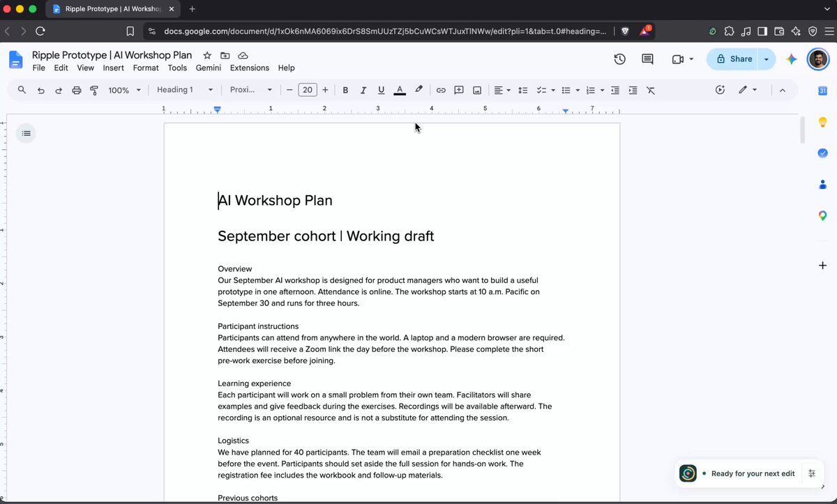Viewport: 837px width, 504px height.
Task: Decrease font size with minus button
Action: pyautogui.click(x=289, y=90)
